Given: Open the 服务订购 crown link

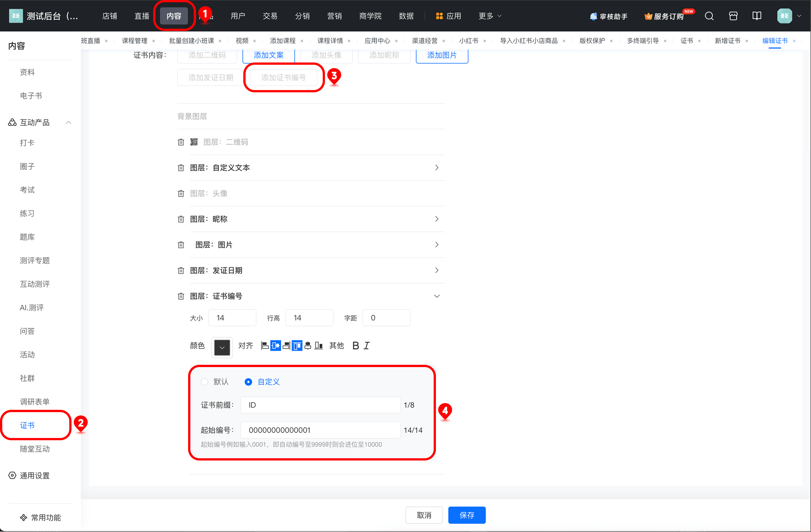Looking at the screenshot, I should pos(664,16).
